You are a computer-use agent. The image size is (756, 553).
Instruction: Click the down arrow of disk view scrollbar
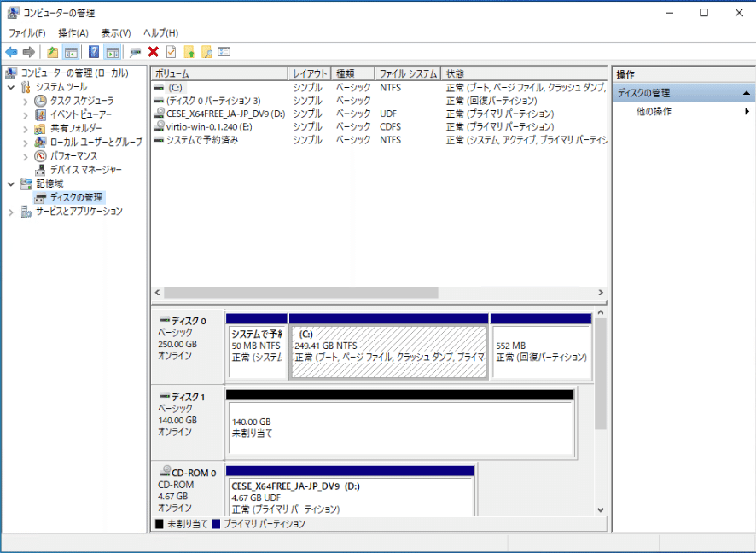pyautogui.click(x=600, y=510)
